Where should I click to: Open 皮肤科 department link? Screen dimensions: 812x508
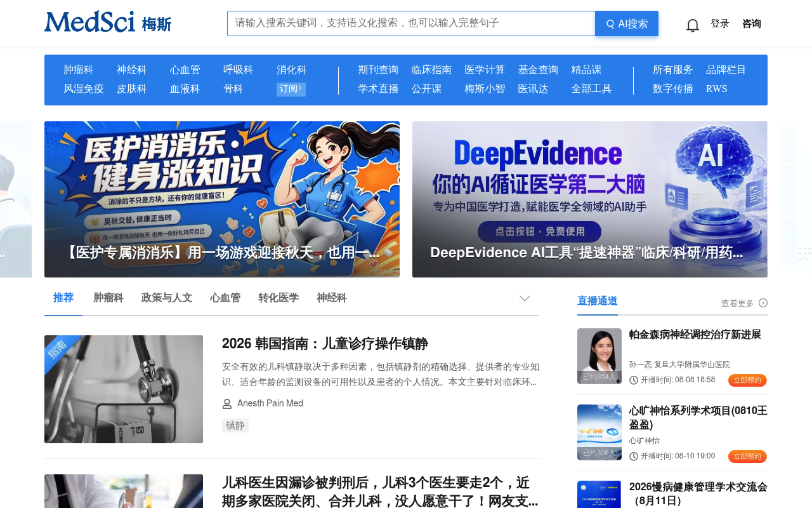tap(132, 89)
